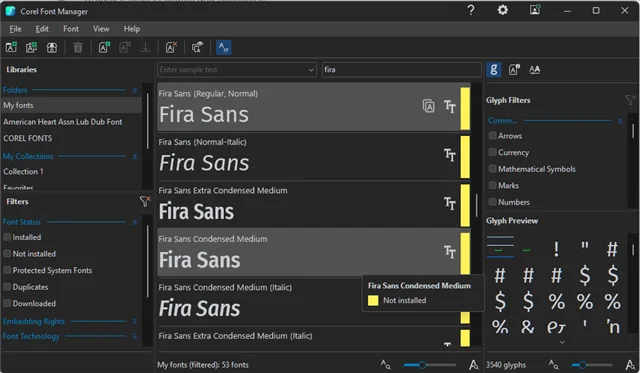The height and width of the screenshot is (373, 640).
Task: Click yellow status swatch on Fira Sans Regular row
Action: click(465, 109)
